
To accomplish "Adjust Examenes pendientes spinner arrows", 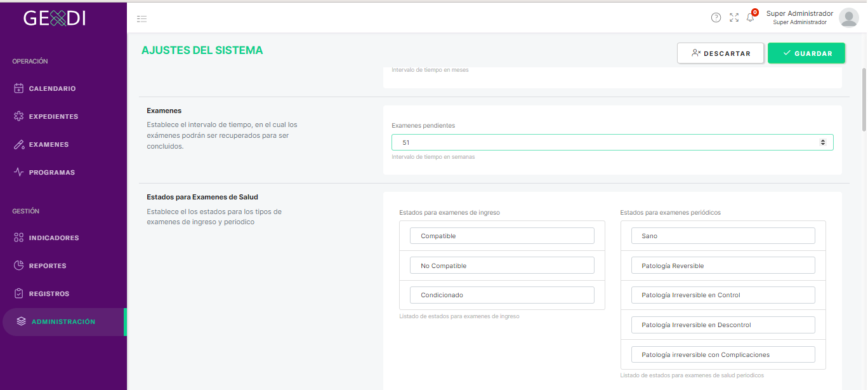I will click(823, 142).
